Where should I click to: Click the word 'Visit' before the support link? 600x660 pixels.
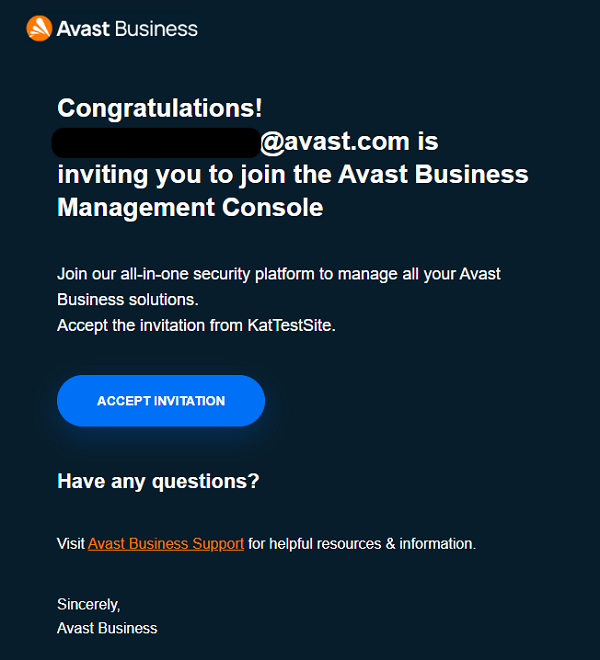(x=71, y=544)
